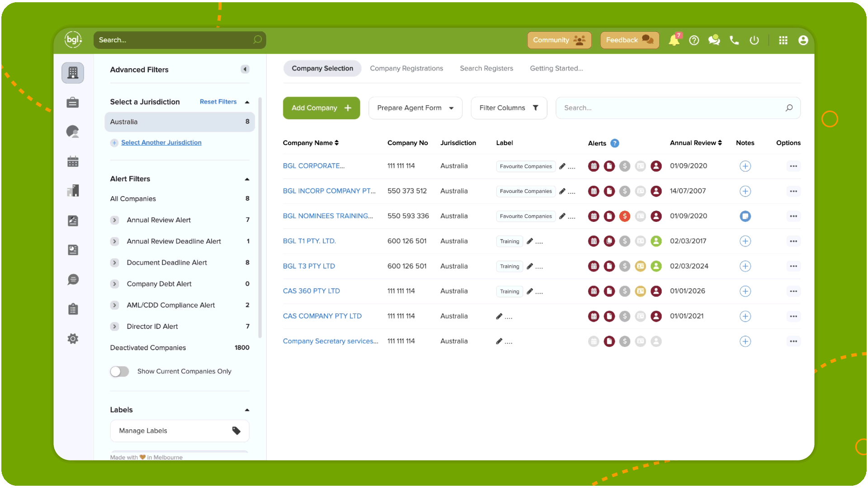
Task: Open the chat bubbles icon in header
Action: pos(714,40)
